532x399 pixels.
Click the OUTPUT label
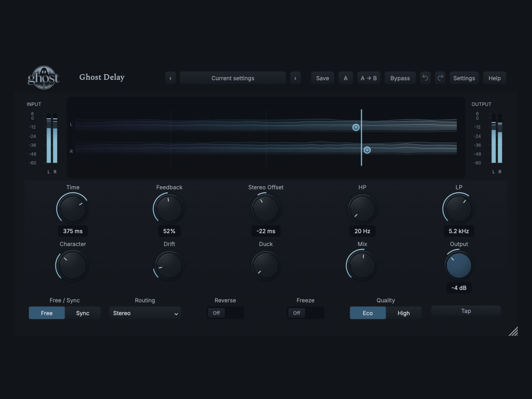tap(481, 104)
